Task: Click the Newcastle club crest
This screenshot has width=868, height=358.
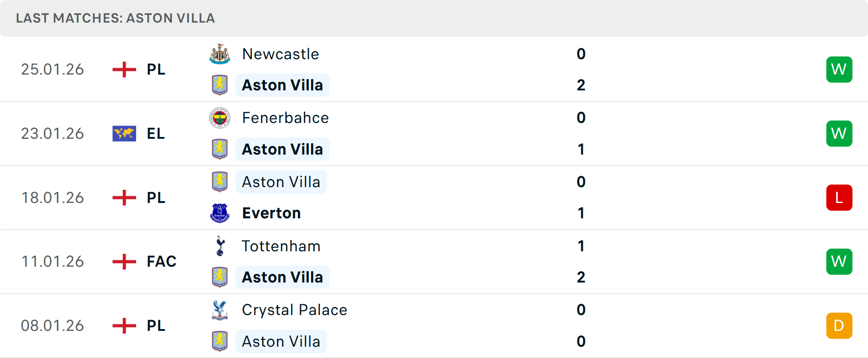Action: click(220, 54)
